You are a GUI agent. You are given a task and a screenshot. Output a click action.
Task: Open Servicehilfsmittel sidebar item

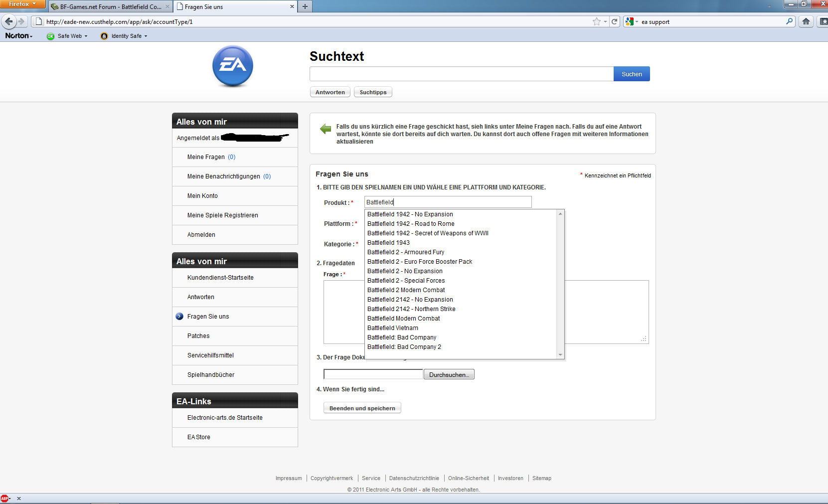click(235, 355)
